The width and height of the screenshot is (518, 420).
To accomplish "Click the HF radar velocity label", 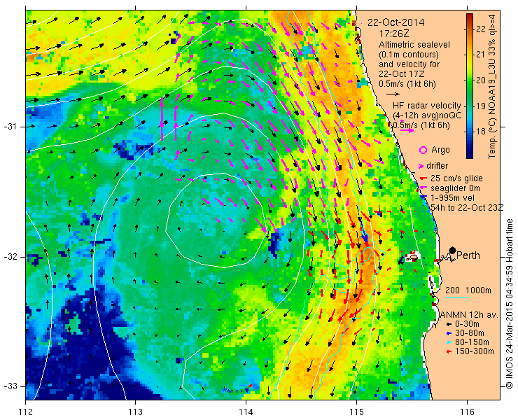I will point(427,106).
